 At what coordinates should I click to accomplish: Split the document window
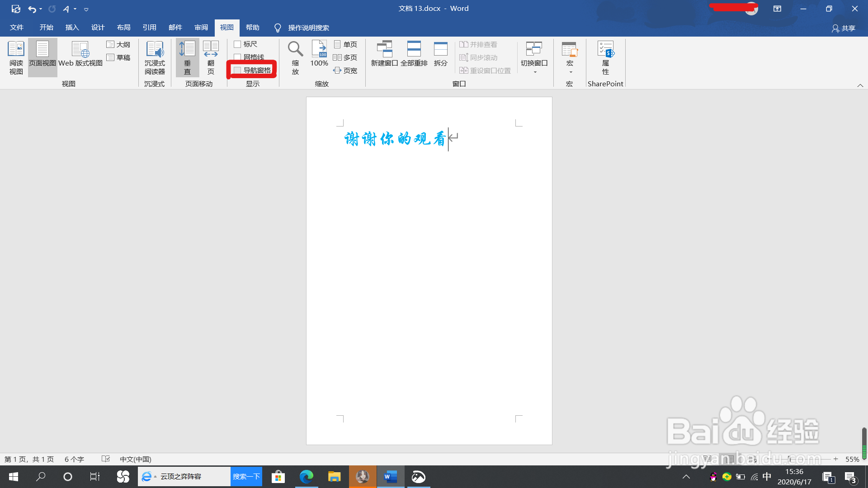point(440,54)
